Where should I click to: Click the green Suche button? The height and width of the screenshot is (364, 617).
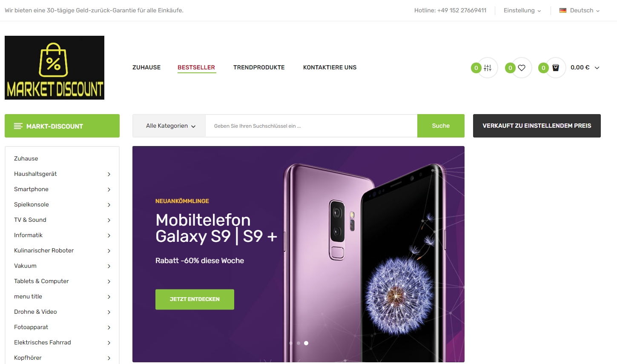pos(441,126)
